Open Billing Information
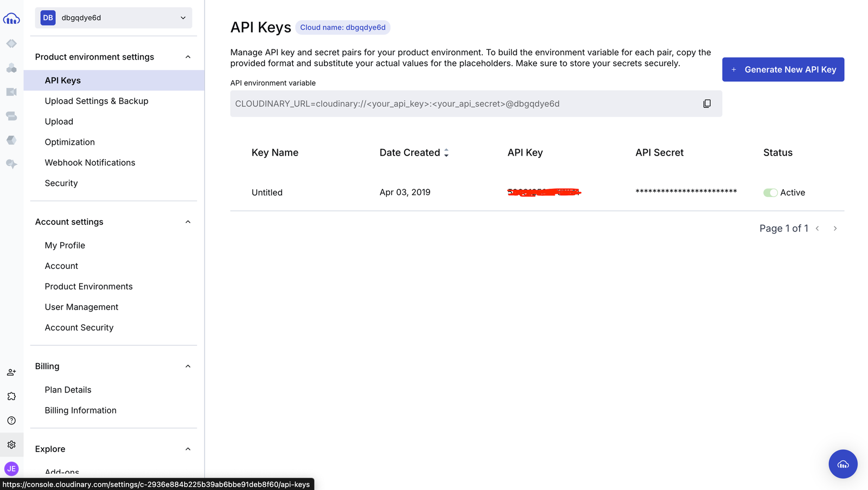 [81, 410]
